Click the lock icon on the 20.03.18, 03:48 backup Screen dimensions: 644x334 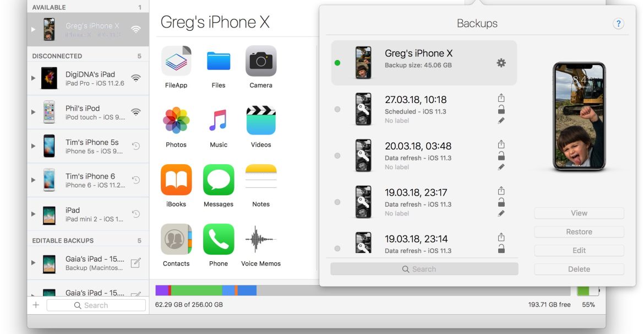click(x=501, y=156)
